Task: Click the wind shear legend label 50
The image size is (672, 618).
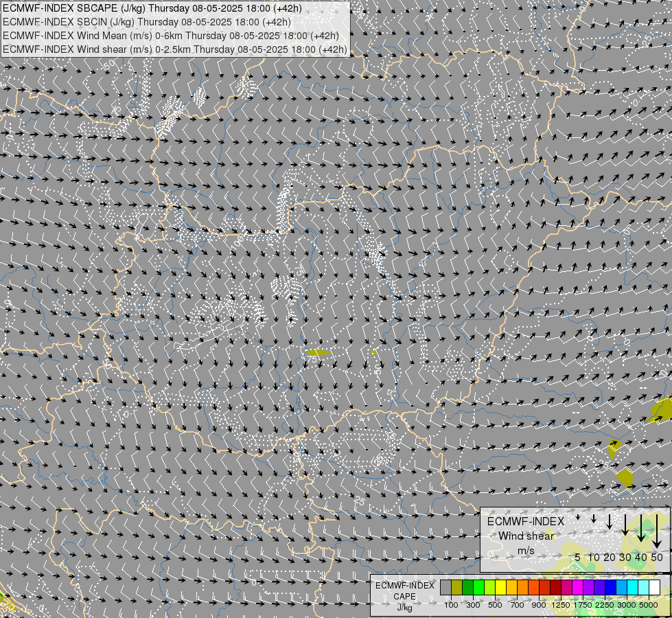Action: tap(657, 557)
